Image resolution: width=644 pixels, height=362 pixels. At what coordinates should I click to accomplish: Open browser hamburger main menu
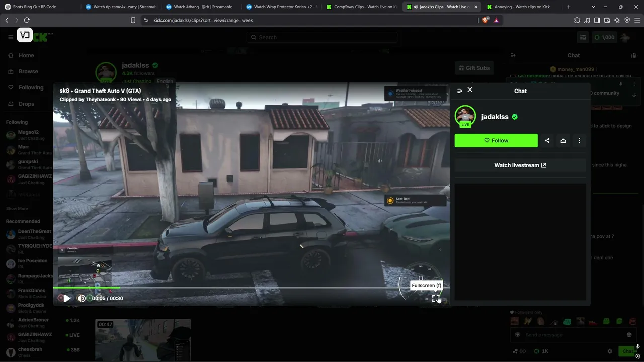637,20
